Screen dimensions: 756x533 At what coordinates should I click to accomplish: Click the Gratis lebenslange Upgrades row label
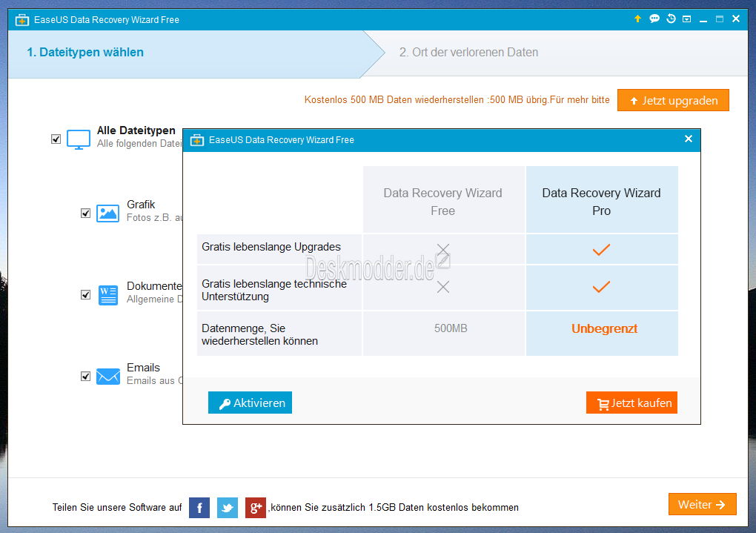point(271,247)
